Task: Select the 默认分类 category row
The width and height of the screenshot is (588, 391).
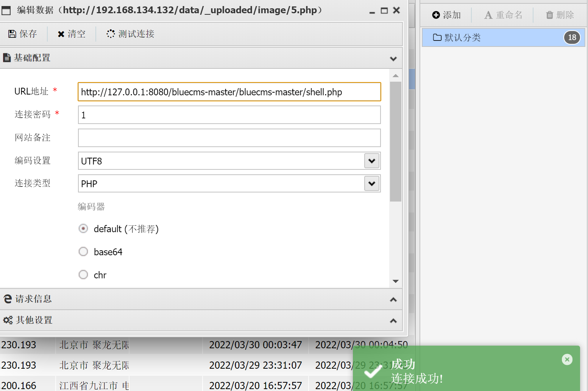Action: click(503, 37)
